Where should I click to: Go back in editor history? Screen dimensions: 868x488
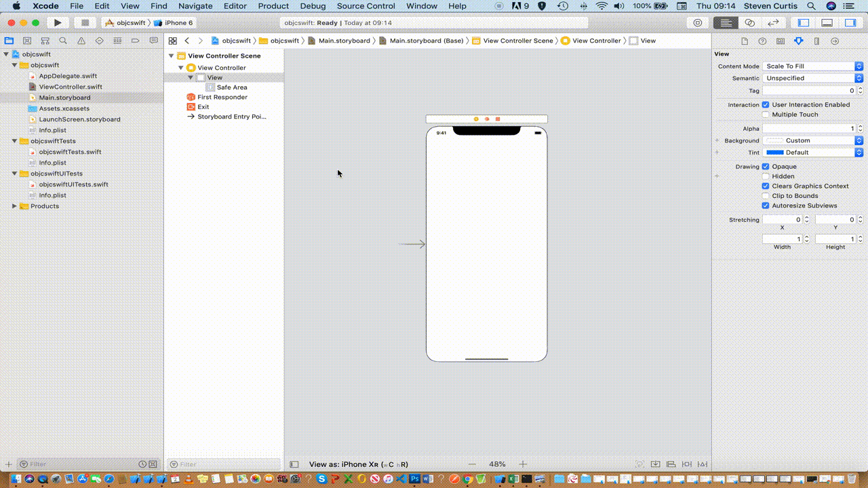pyautogui.click(x=187, y=41)
